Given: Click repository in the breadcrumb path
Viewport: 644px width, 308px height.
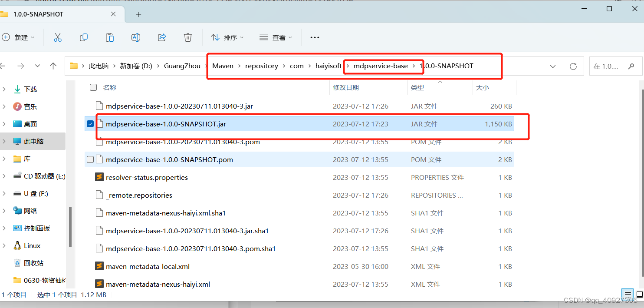Looking at the screenshot, I should (262, 66).
